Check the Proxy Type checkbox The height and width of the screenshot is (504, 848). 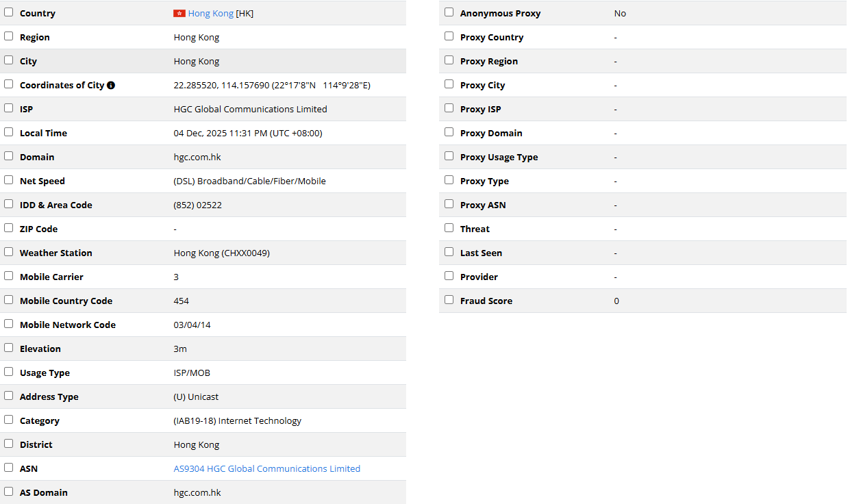[x=449, y=180]
